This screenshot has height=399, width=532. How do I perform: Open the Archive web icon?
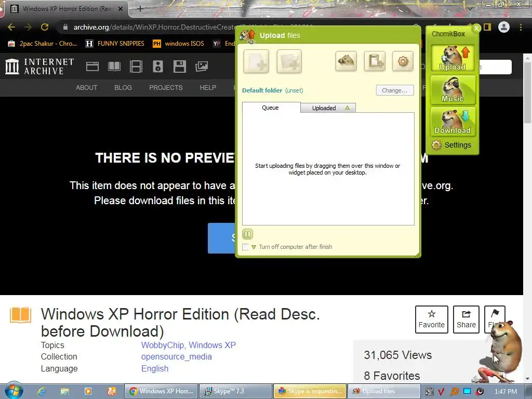92,66
